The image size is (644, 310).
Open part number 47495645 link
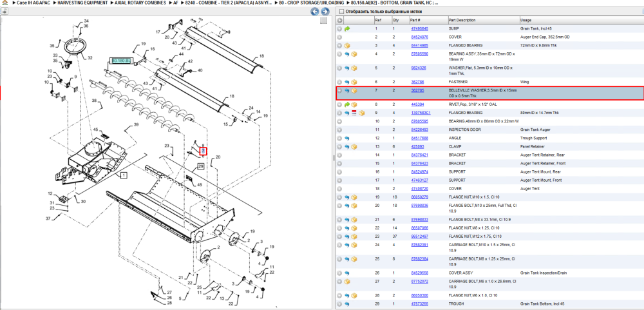tap(419, 29)
